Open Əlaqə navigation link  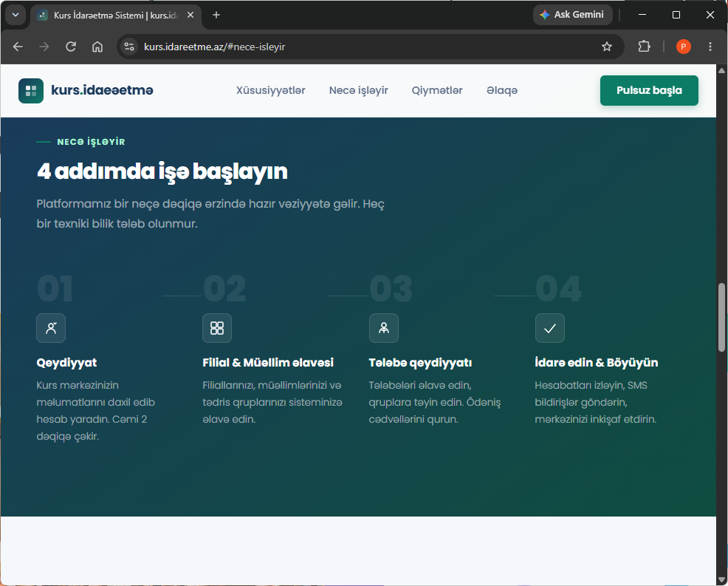click(502, 90)
